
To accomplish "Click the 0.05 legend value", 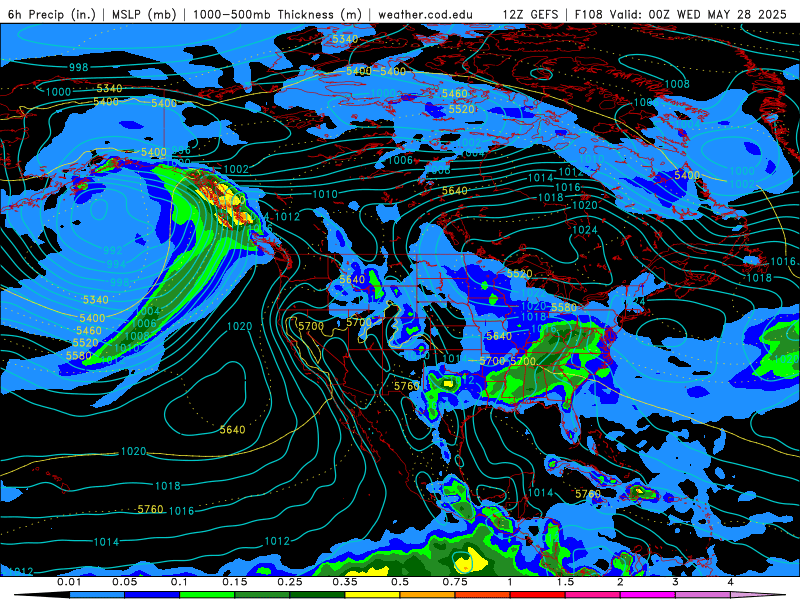I will [124, 582].
